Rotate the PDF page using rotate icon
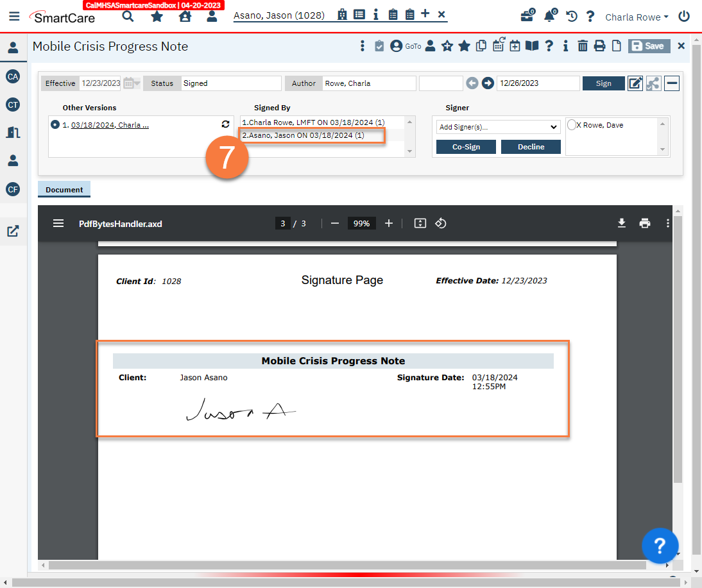The width and height of the screenshot is (702, 588). [x=441, y=223]
